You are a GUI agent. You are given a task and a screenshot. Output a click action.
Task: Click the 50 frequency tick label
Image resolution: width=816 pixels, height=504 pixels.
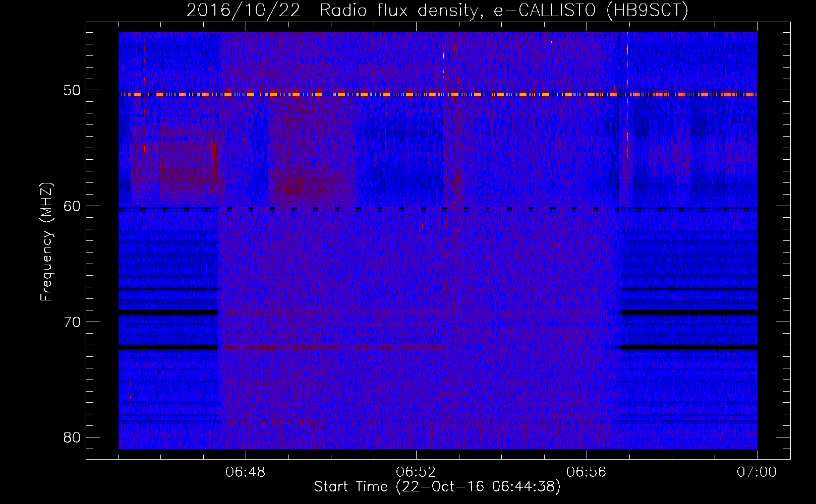pyautogui.click(x=72, y=91)
